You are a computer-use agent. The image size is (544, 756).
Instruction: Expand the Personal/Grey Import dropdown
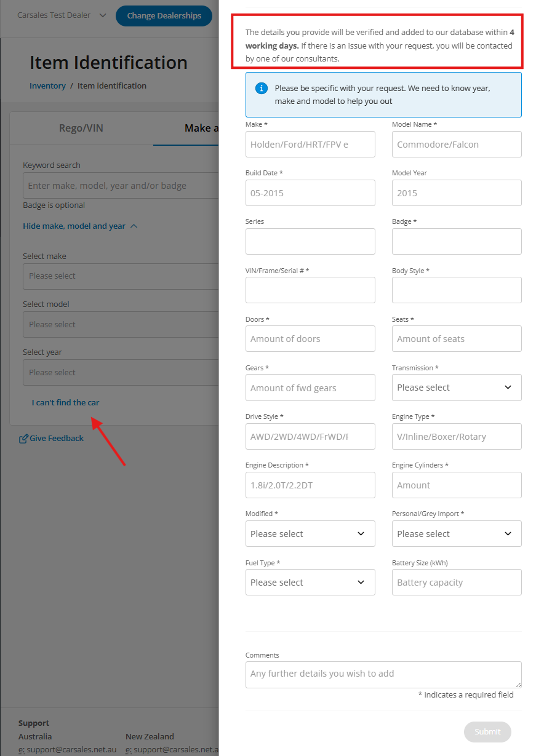point(456,534)
